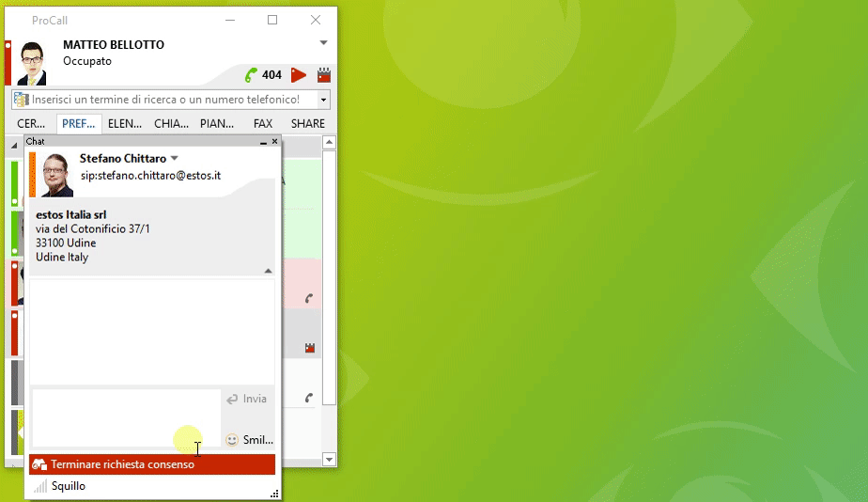This screenshot has height=502, width=868.
Task: Open the red calendar icon in the header
Action: tap(324, 75)
